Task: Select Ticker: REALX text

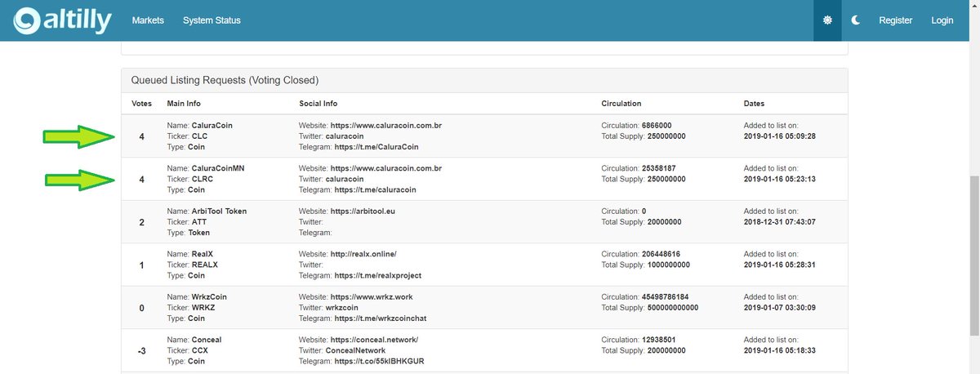Action: point(193,265)
